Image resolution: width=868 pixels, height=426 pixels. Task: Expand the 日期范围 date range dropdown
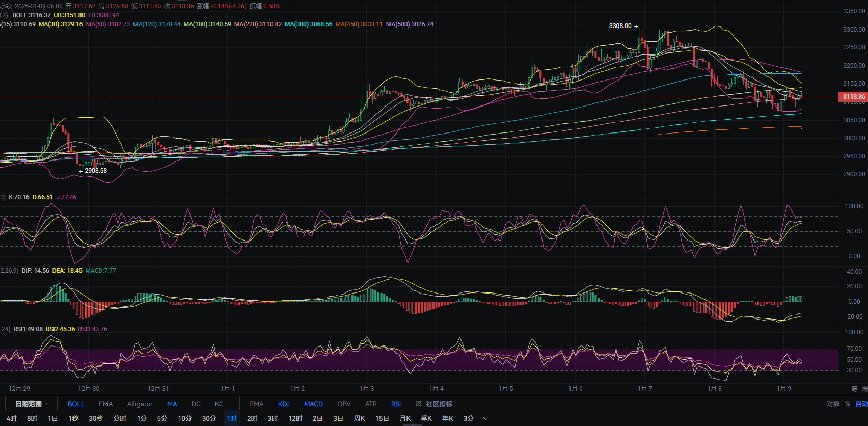pyautogui.click(x=31, y=404)
